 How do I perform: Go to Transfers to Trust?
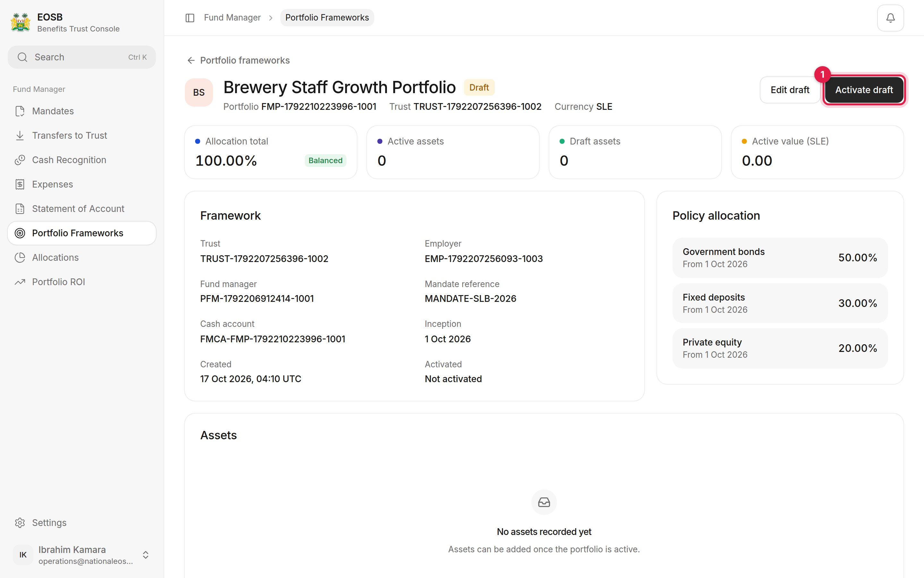(x=82, y=136)
